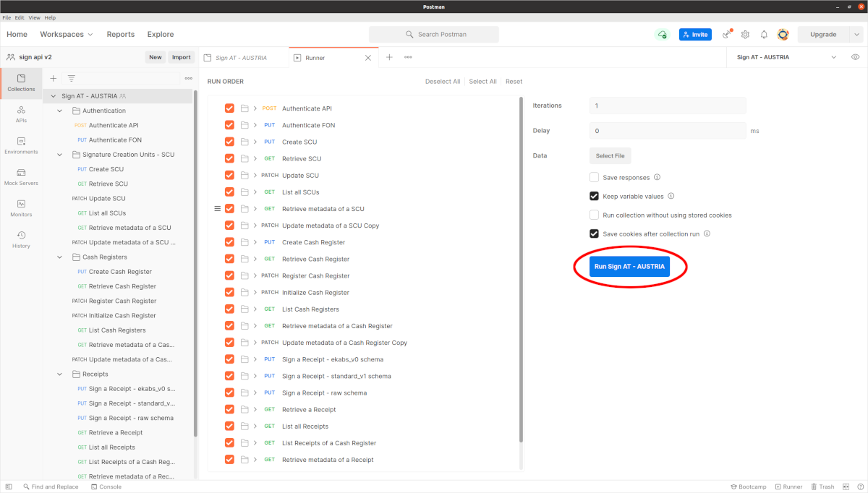The width and height of the screenshot is (868, 493).
Task: Open the Edit menu
Action: 20,17
